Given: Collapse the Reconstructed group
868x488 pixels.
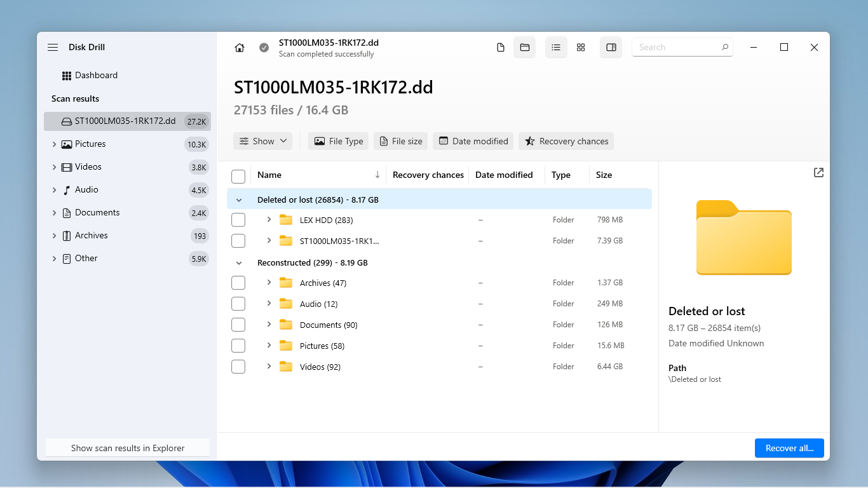Looking at the screenshot, I should [x=239, y=263].
